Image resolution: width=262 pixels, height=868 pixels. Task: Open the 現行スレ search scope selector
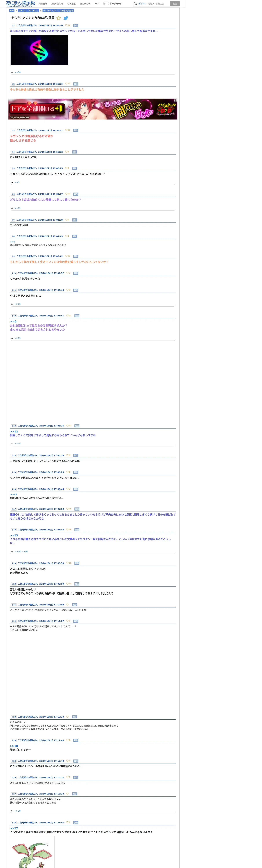point(142,4)
